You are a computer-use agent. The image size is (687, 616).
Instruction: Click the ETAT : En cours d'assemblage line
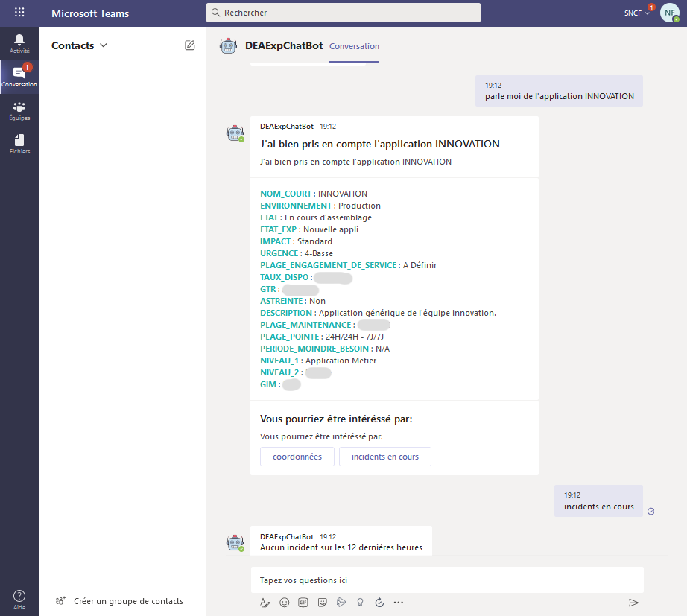(x=316, y=217)
